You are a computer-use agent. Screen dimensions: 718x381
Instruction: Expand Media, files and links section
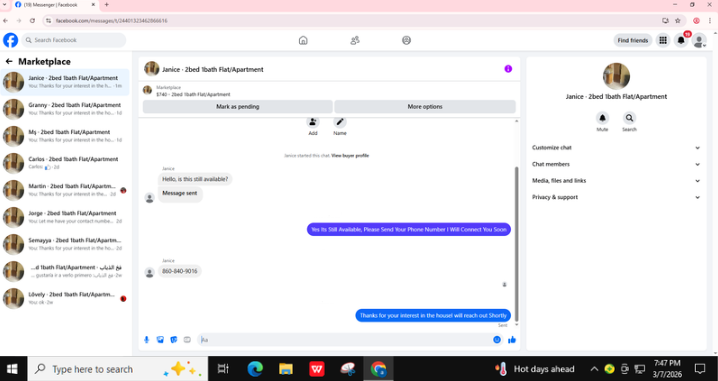tap(616, 180)
